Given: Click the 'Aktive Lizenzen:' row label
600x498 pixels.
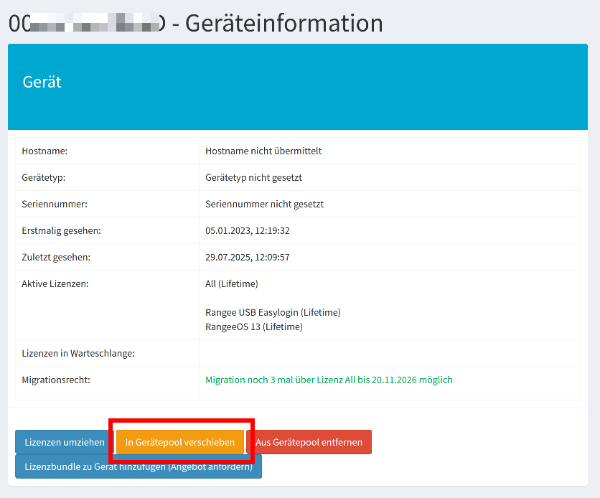Looking at the screenshot, I should coord(55,284).
